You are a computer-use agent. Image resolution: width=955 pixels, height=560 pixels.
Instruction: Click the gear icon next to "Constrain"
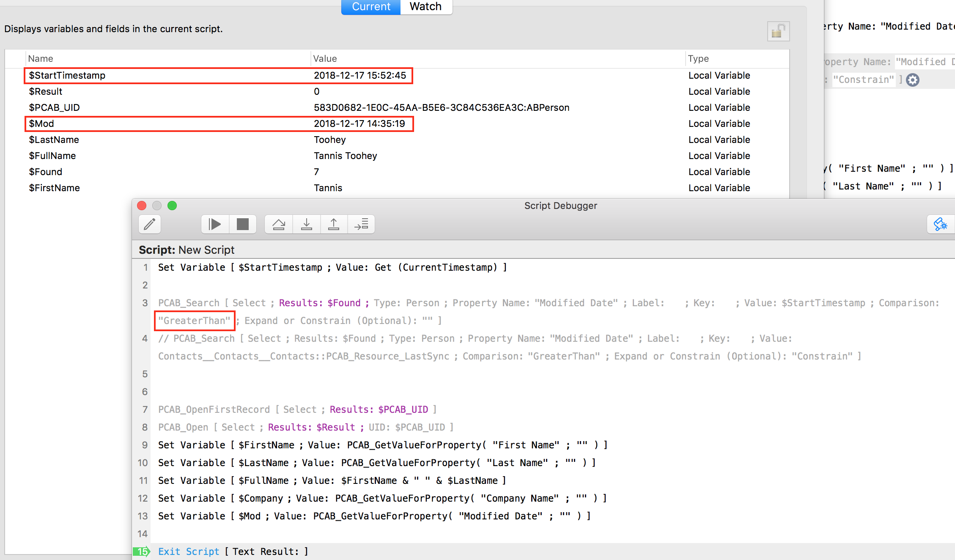point(913,80)
